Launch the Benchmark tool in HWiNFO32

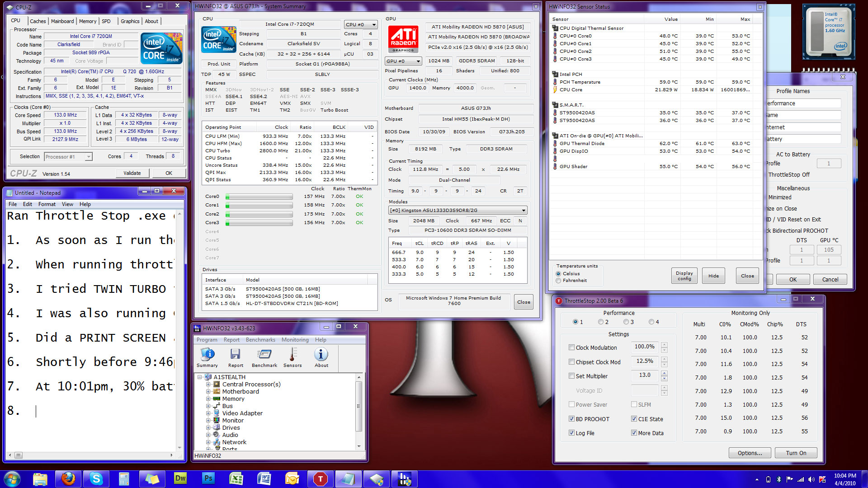pos(264,357)
